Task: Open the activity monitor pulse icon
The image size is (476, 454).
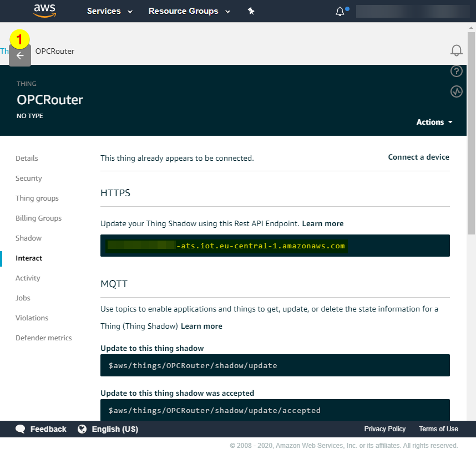Action: tap(456, 91)
